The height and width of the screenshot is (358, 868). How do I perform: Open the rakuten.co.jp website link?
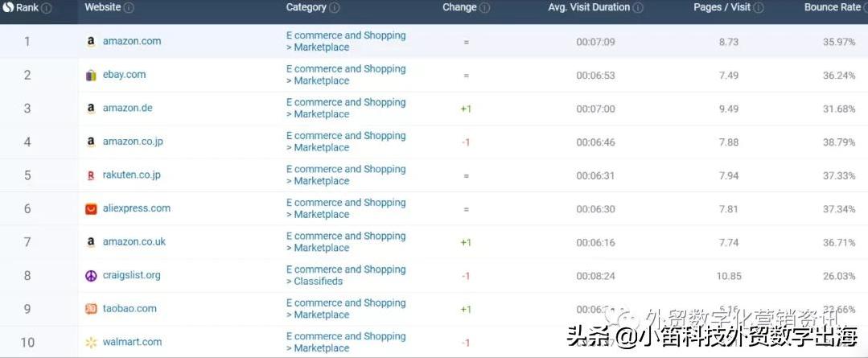coord(132,175)
